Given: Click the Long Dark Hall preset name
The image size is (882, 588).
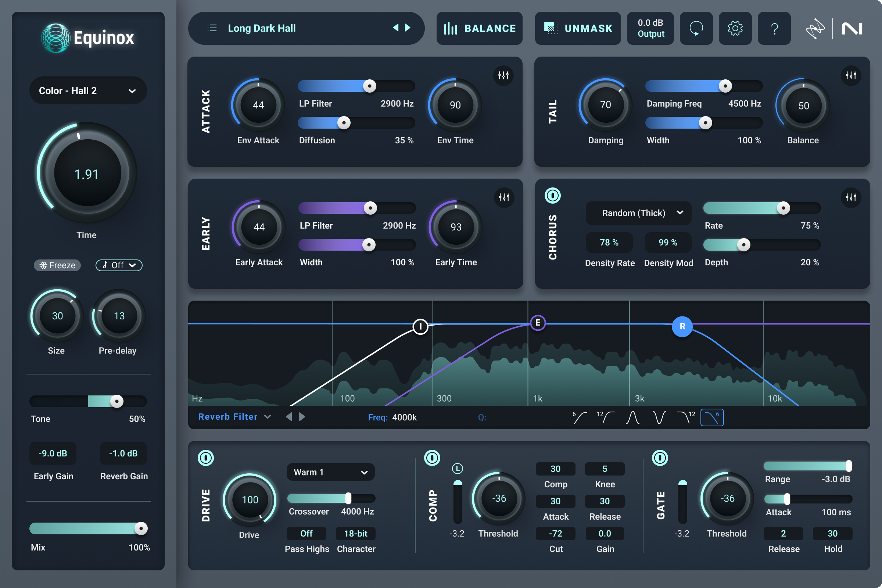Looking at the screenshot, I should (262, 28).
